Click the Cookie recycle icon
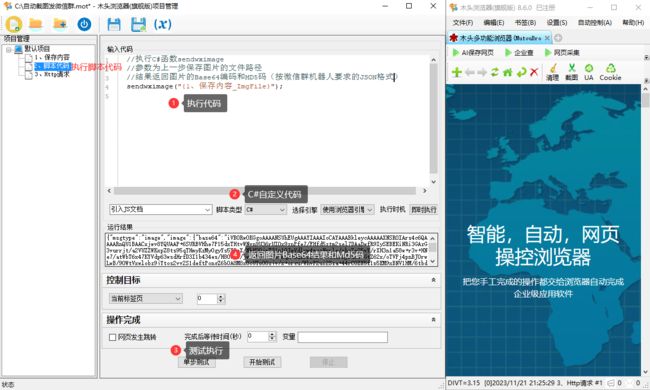 610,72
